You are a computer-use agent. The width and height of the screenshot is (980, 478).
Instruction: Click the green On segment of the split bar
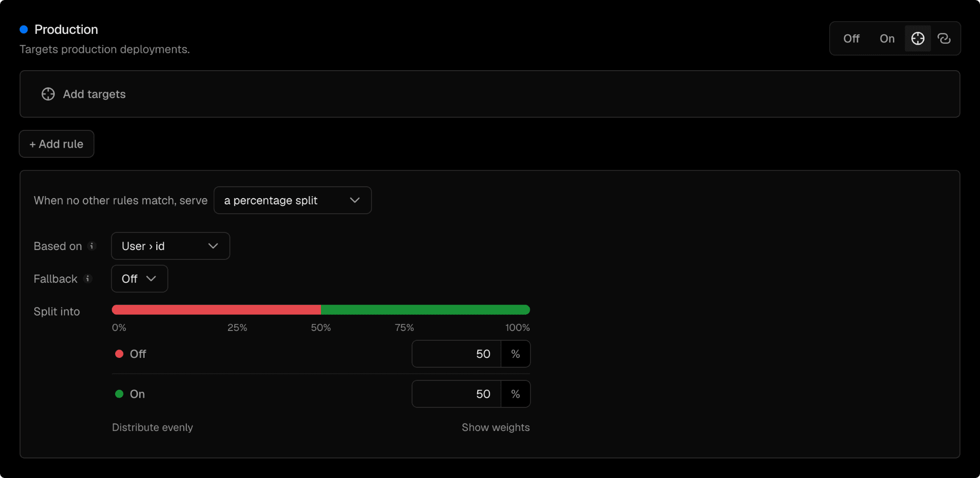pyautogui.click(x=425, y=310)
